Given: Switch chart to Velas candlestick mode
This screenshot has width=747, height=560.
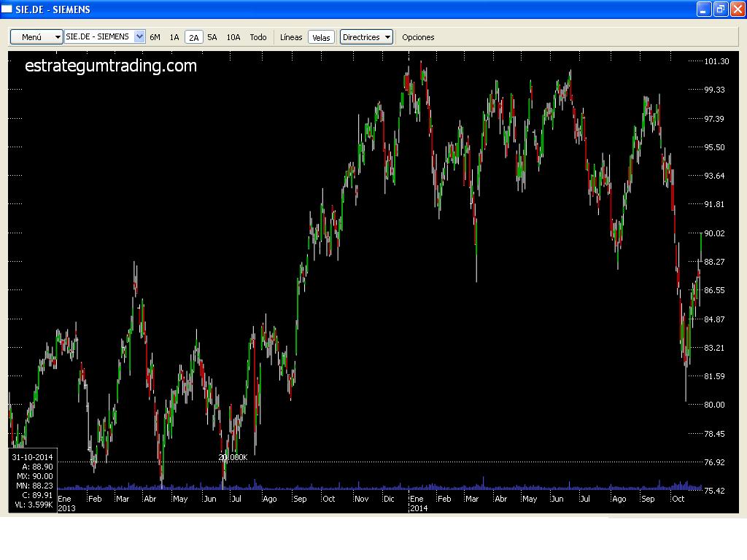Looking at the screenshot, I should point(321,37).
